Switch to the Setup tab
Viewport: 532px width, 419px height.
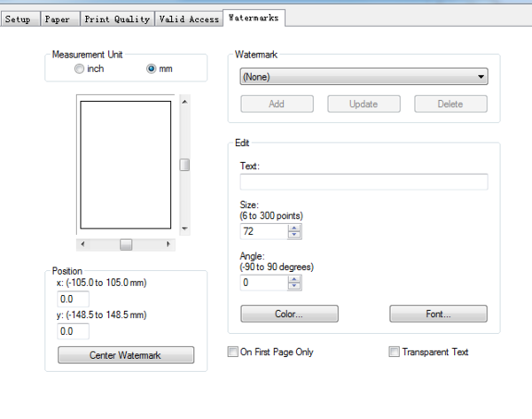coord(18,19)
